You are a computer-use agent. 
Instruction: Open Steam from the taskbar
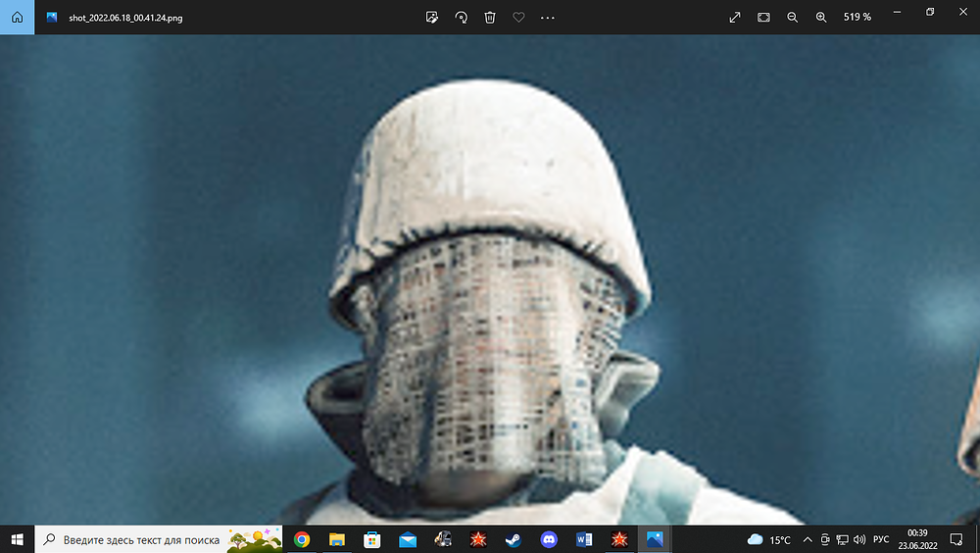pos(514,539)
